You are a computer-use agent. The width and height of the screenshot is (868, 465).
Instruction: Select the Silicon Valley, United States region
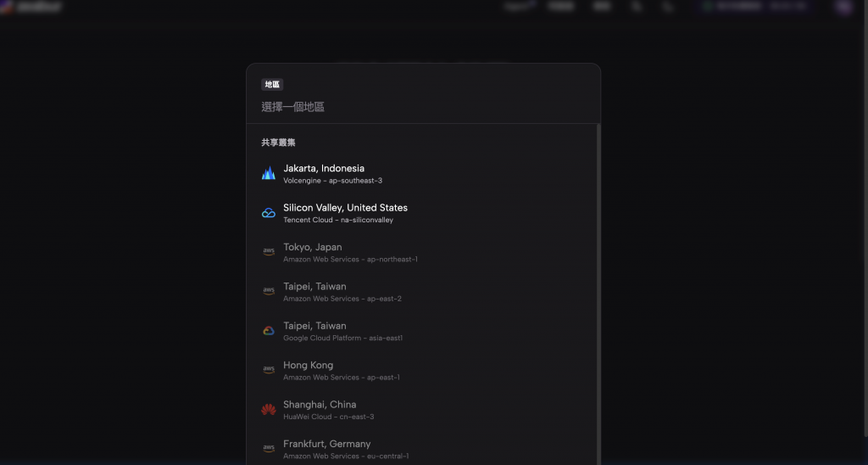click(422, 213)
